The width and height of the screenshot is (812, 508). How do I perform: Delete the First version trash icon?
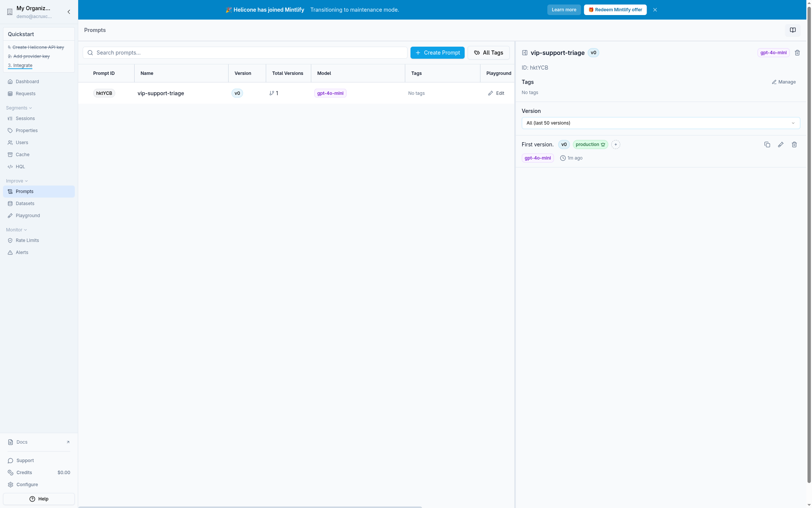[x=794, y=144]
